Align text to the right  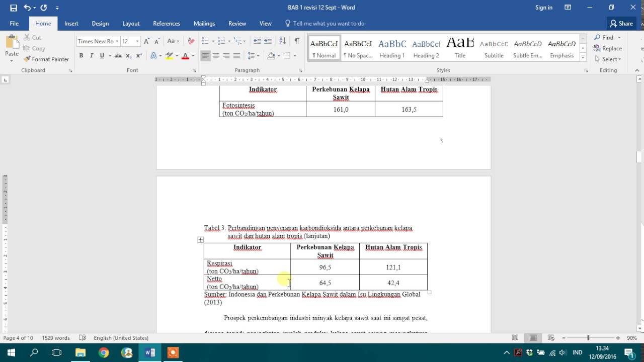pyautogui.click(x=226, y=56)
